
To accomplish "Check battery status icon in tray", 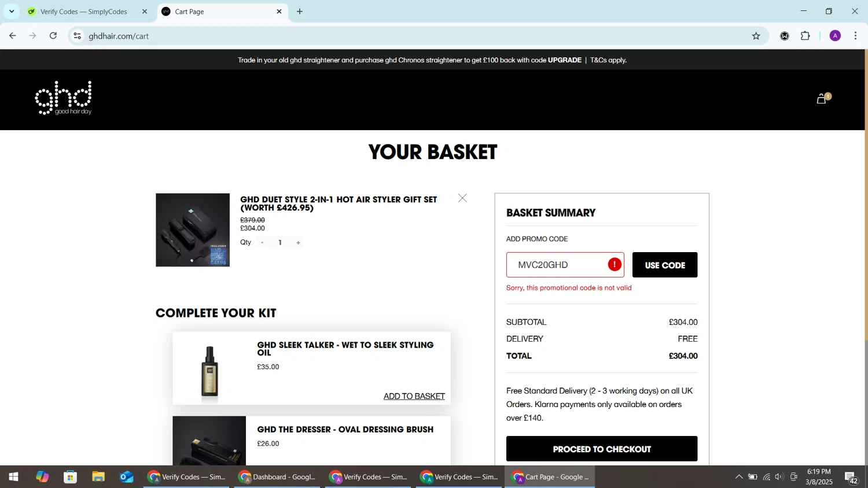I will 753,477.
